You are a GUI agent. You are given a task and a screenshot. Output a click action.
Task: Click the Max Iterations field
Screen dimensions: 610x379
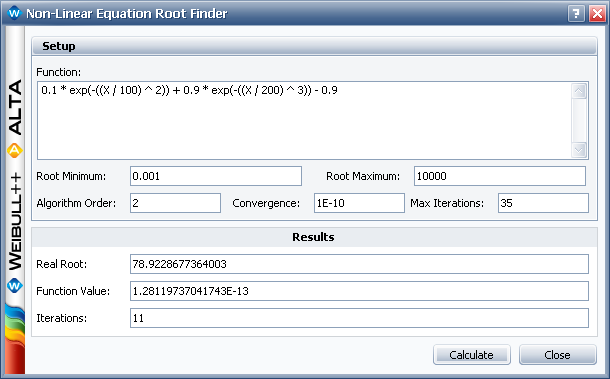[x=543, y=203]
